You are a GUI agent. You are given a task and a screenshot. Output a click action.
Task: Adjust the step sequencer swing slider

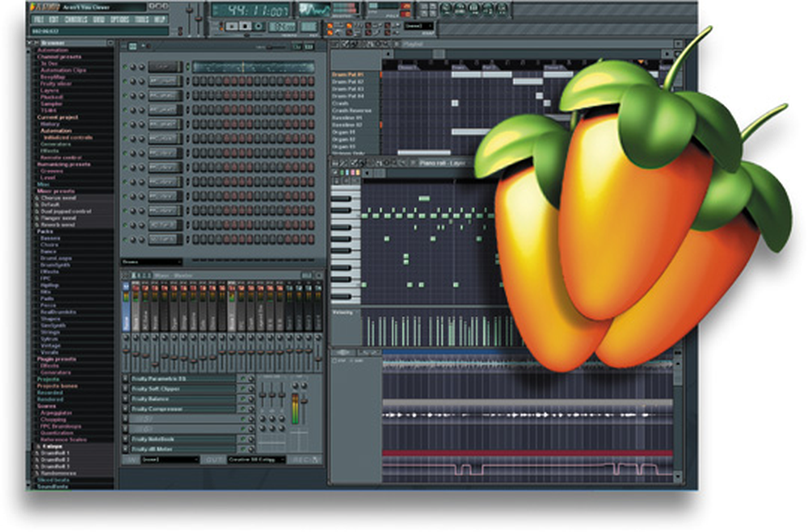[x=276, y=47]
